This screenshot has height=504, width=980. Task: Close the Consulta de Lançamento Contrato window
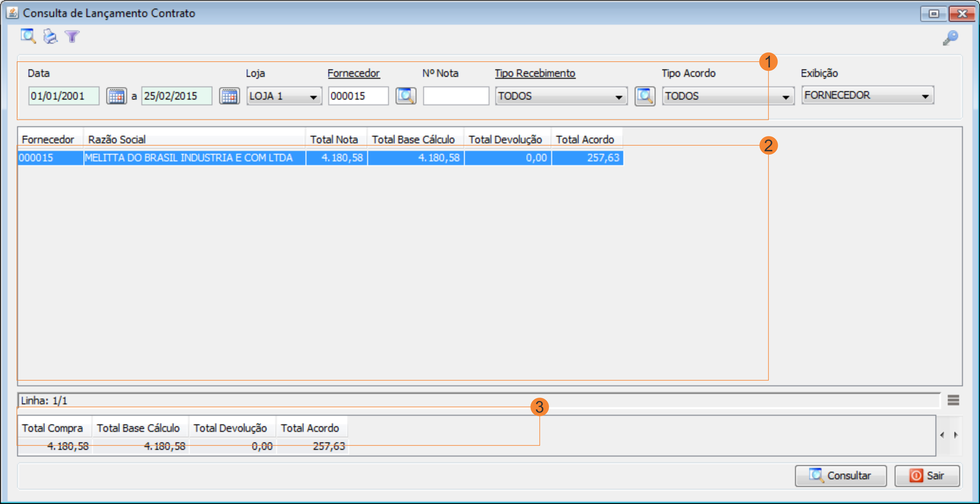[x=962, y=14]
